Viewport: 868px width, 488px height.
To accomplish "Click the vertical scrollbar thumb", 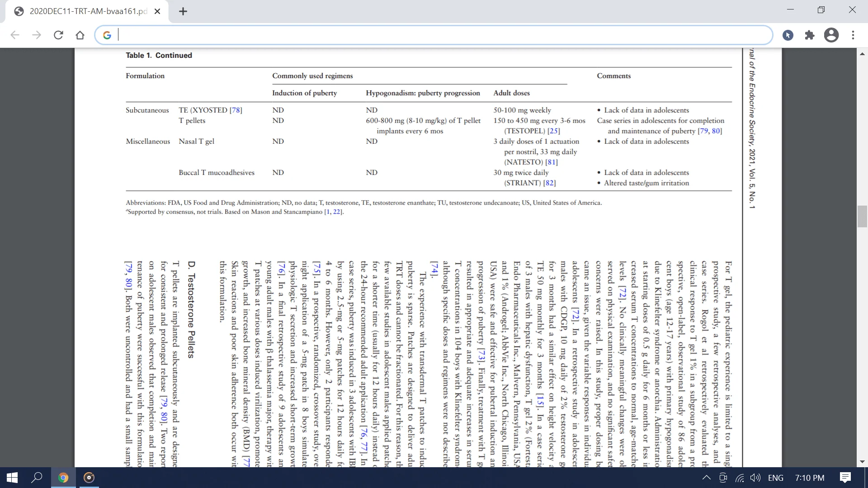I will coord(862,217).
